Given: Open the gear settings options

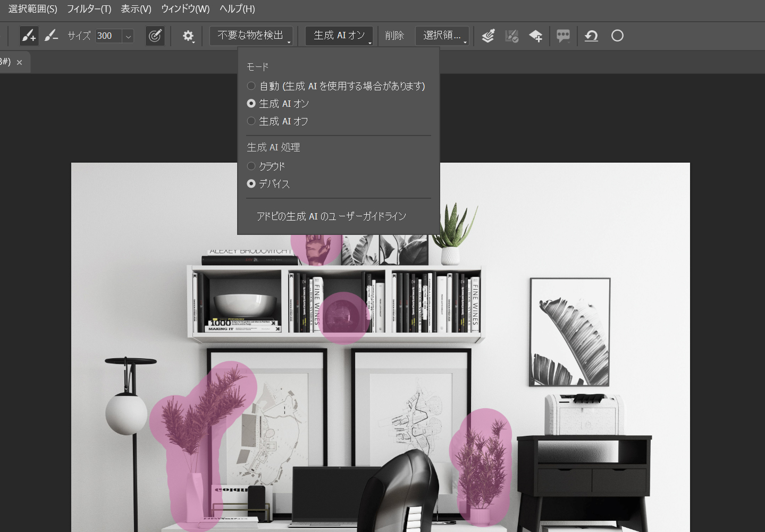Looking at the screenshot, I should pos(188,36).
